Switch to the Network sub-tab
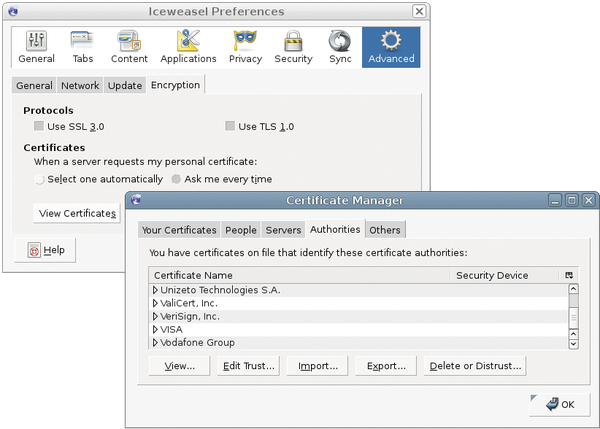Image resolution: width=600 pixels, height=429 pixels. pos(80,85)
